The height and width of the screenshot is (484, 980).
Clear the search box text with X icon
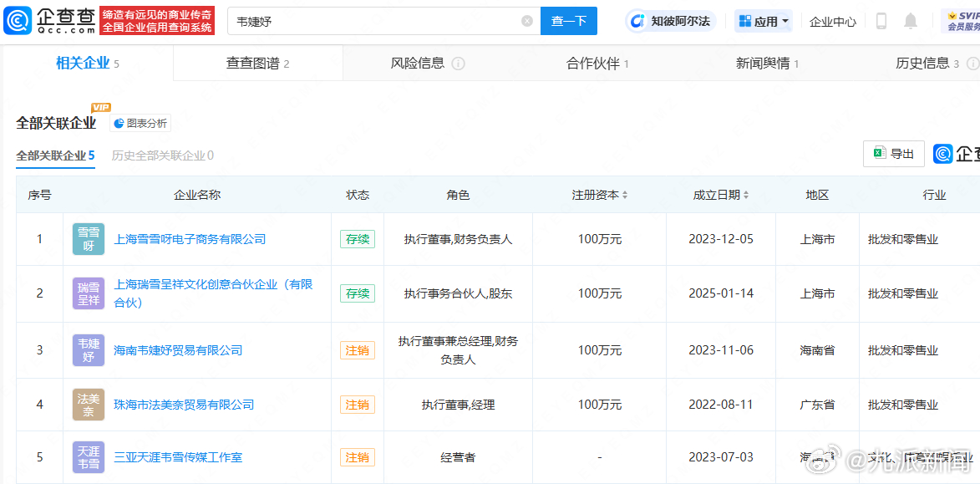(527, 21)
